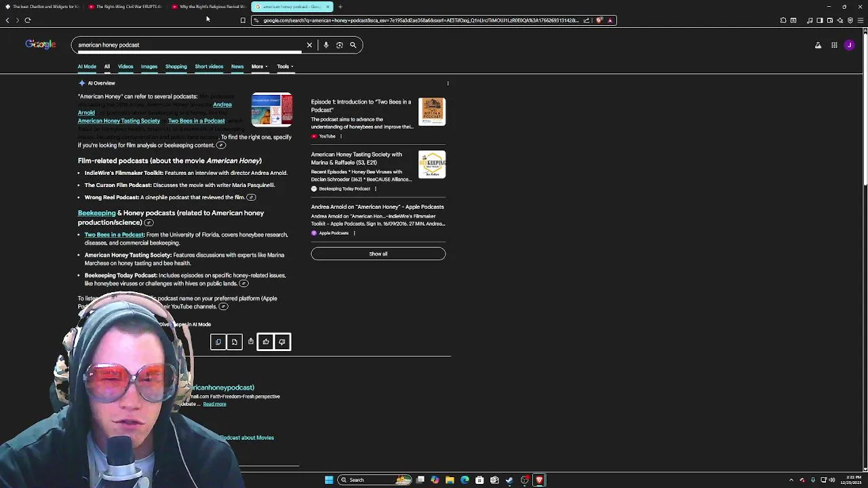
Task: Open options for Beekeeping Today Podcast source
Action: (375, 189)
